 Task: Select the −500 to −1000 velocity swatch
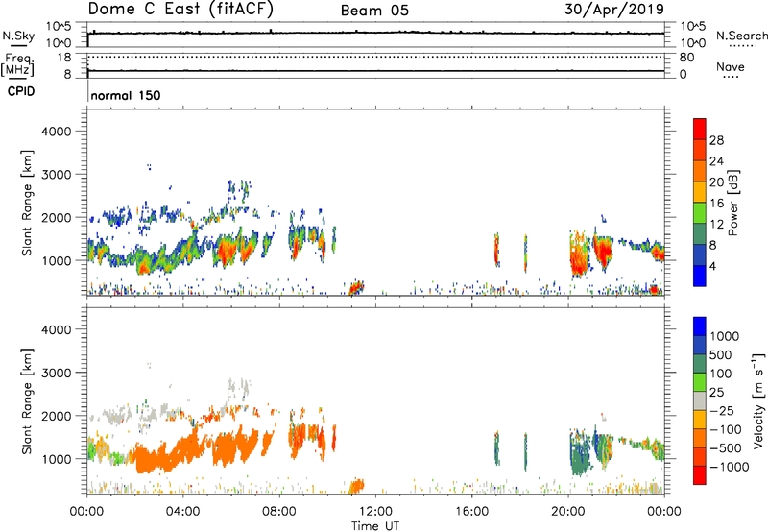(x=700, y=456)
